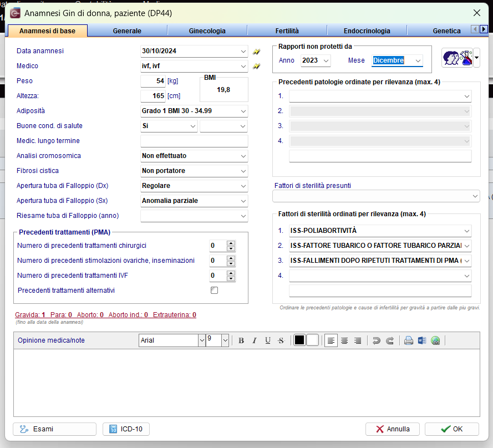The width and height of the screenshot is (493, 448).
Task: Open the Adiposità dropdown
Action: (x=243, y=111)
